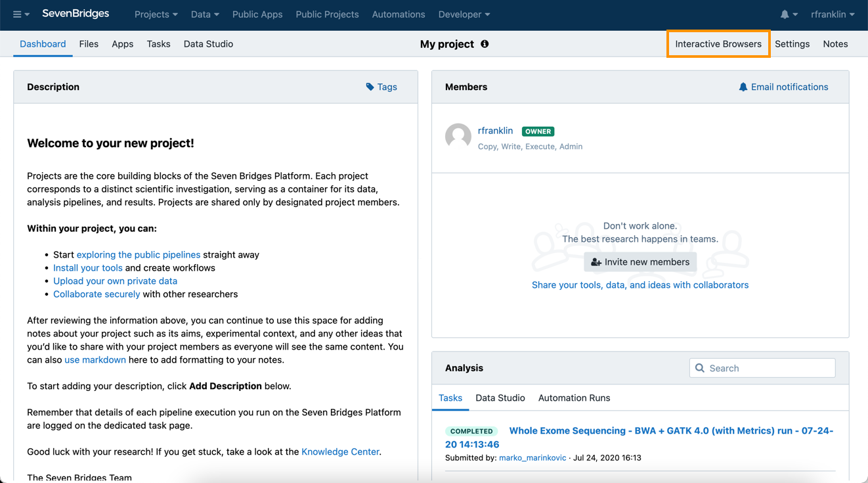This screenshot has width=868, height=483.
Task: Select the Analysis Tasks tab
Action: 450,398
